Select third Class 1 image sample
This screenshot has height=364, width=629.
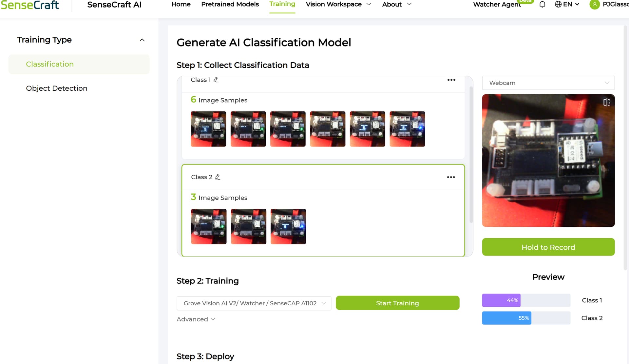coord(288,129)
